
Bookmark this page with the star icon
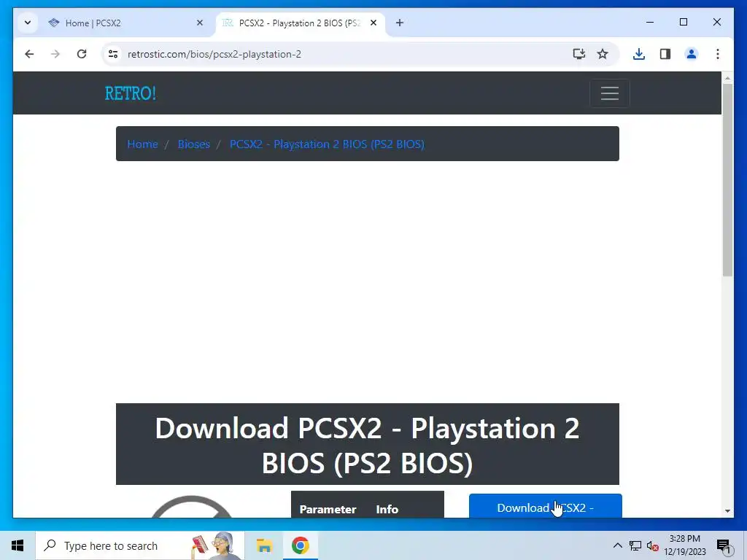click(x=603, y=54)
